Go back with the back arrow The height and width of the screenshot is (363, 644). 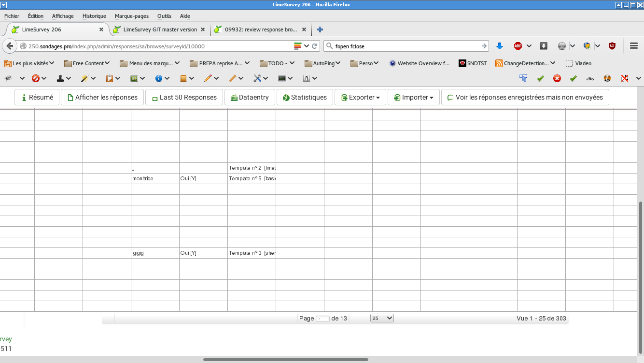(10, 46)
